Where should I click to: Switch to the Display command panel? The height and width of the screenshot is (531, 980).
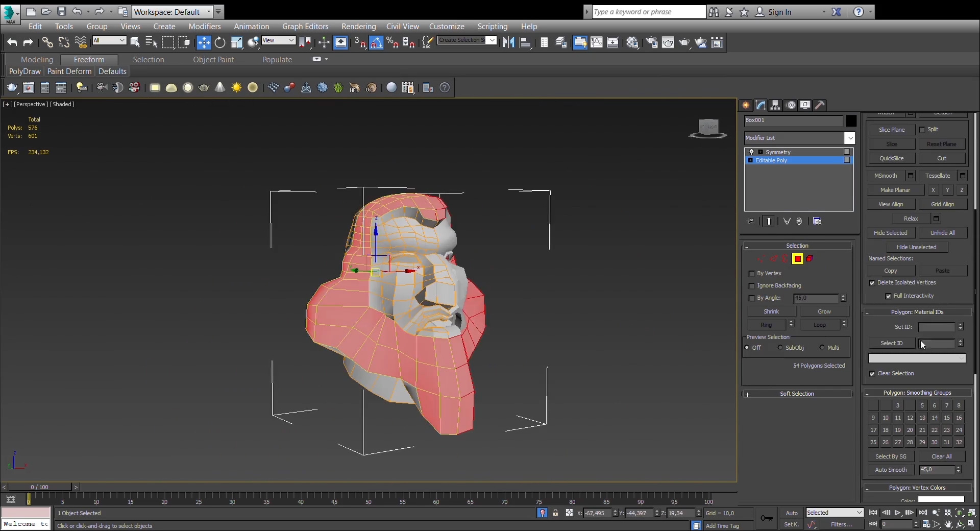(805, 105)
